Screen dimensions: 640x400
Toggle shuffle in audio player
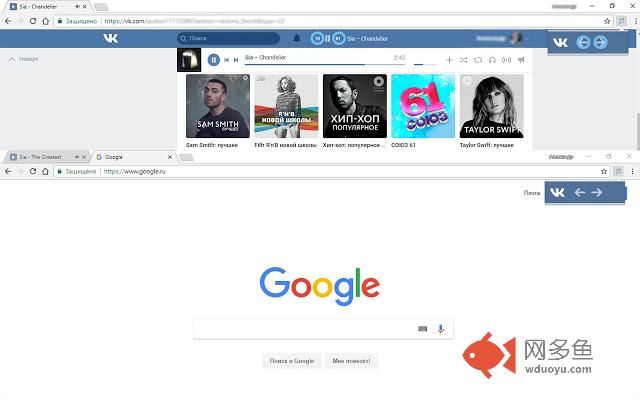click(463, 60)
